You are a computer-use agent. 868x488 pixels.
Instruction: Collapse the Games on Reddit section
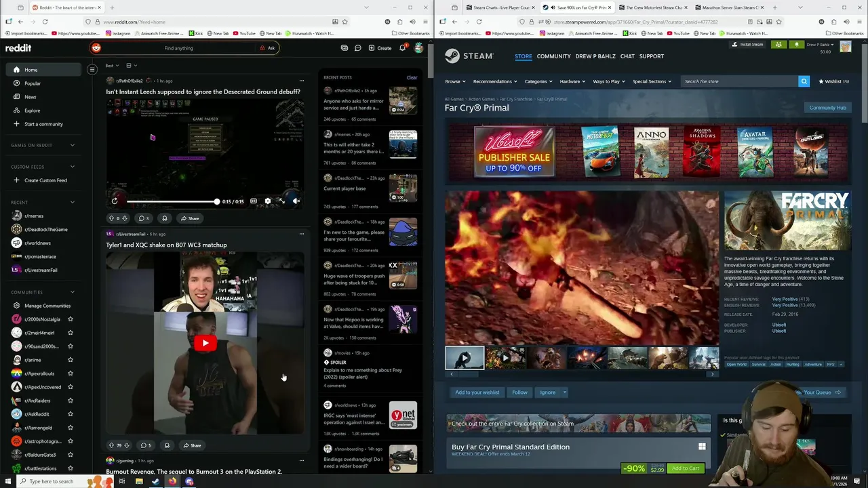73,145
